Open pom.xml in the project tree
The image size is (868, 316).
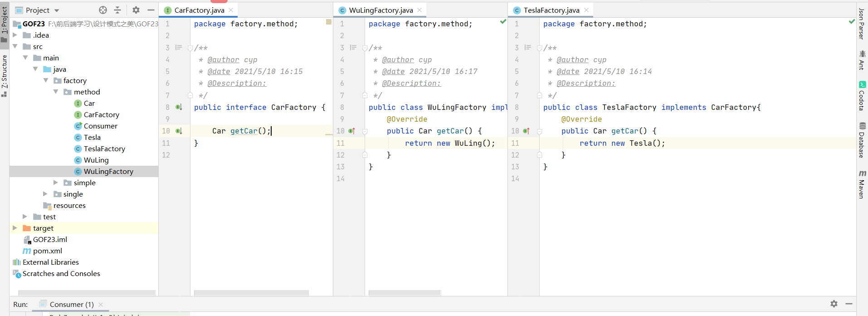(x=47, y=251)
